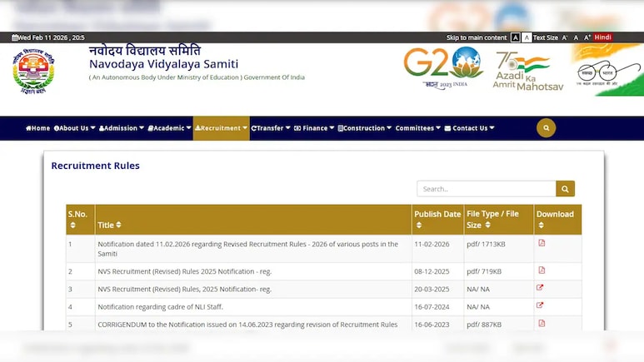The image size is (644, 362).
Task: Click Navodaya Vidyalaya Samiti site title
Action: 163,64
